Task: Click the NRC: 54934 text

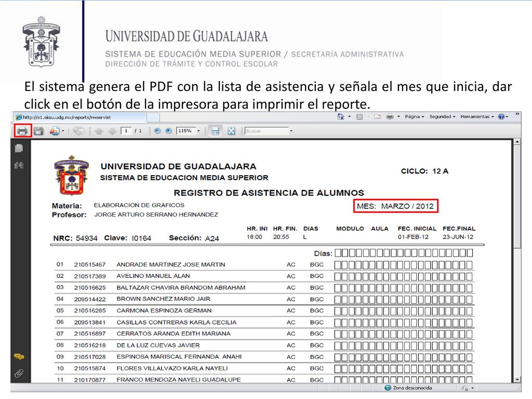Action: tap(75, 238)
